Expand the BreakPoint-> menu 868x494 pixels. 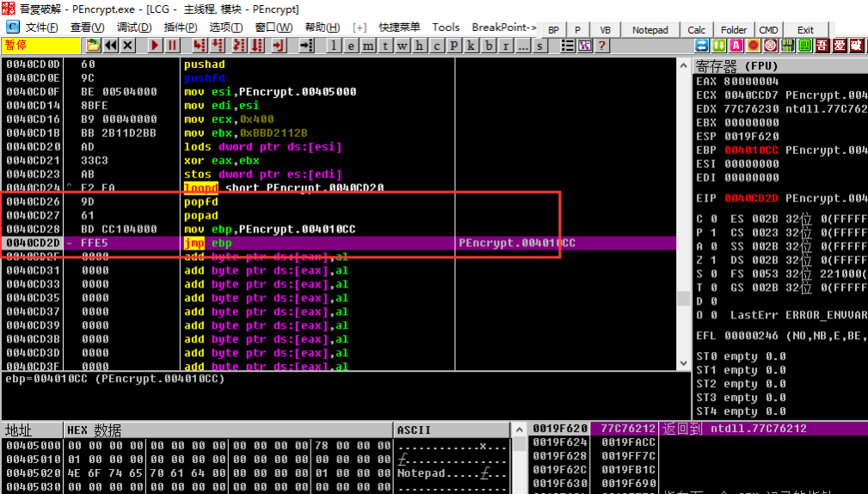(x=504, y=28)
